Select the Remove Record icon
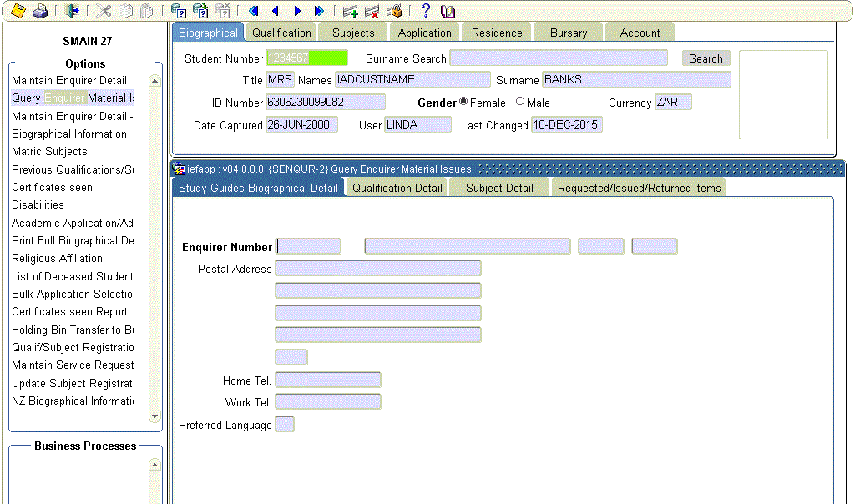 tap(374, 11)
